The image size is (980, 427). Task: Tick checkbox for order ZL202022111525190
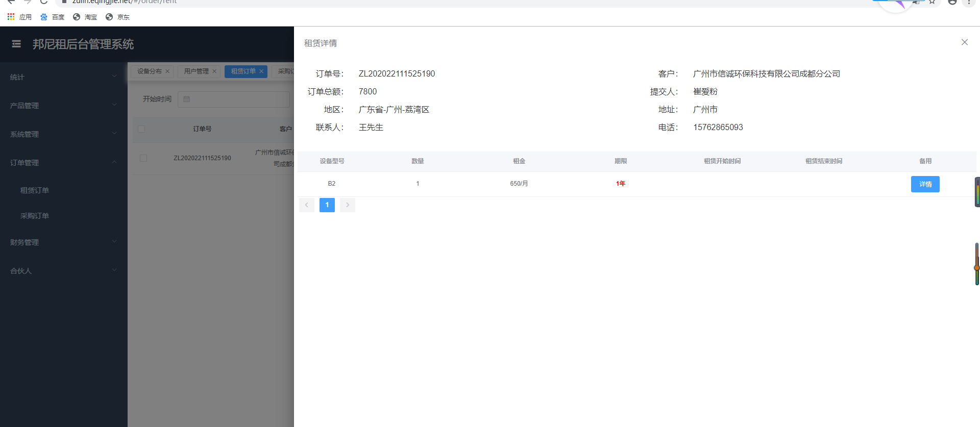click(x=143, y=158)
